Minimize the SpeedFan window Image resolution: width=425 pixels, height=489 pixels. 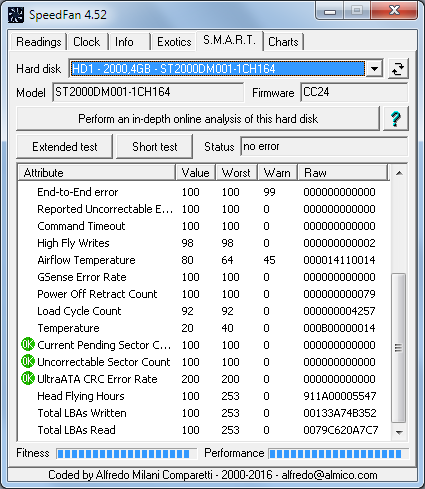(x=330, y=11)
